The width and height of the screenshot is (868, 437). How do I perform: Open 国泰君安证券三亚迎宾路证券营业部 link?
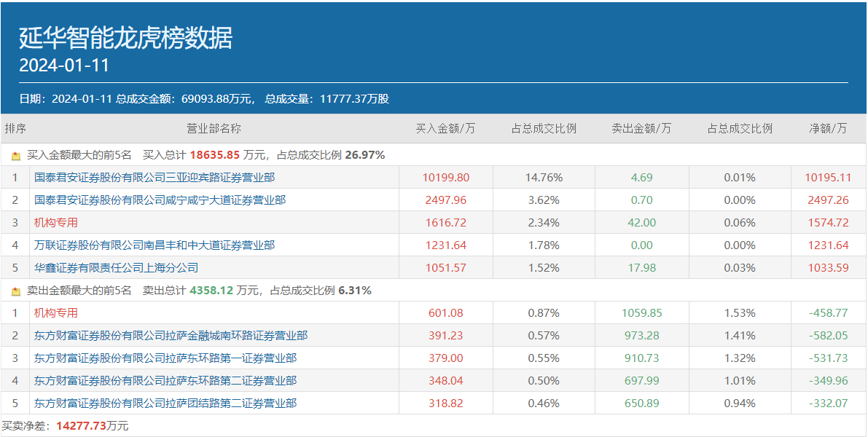tap(155, 178)
